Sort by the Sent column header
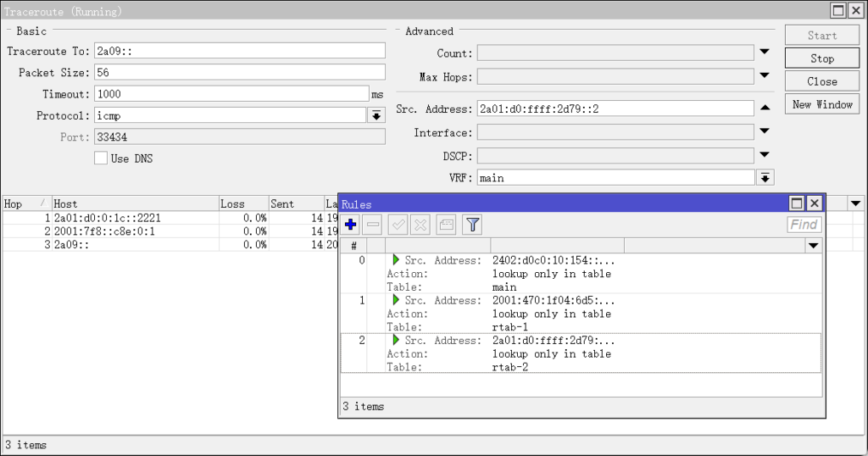 tap(296, 203)
